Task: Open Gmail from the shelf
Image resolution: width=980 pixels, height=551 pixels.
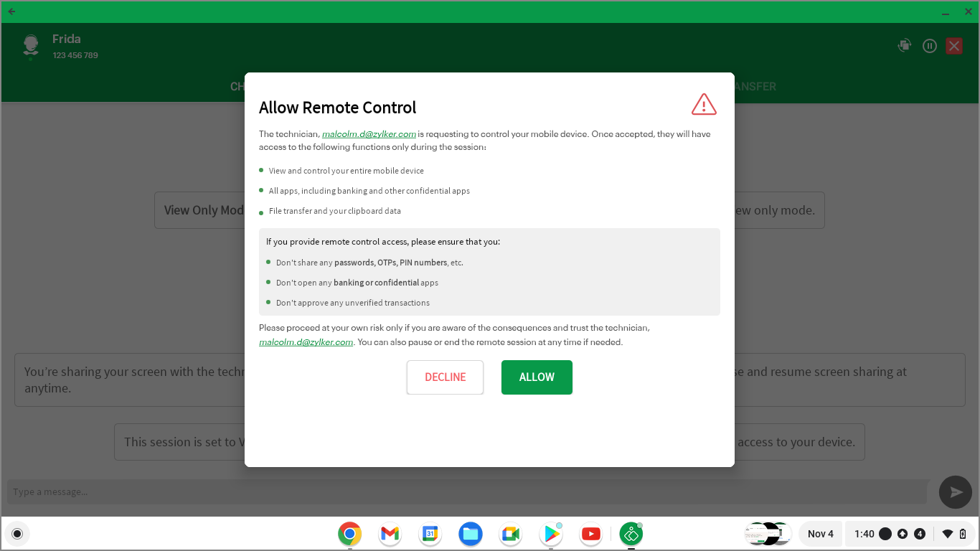Action: tap(390, 534)
